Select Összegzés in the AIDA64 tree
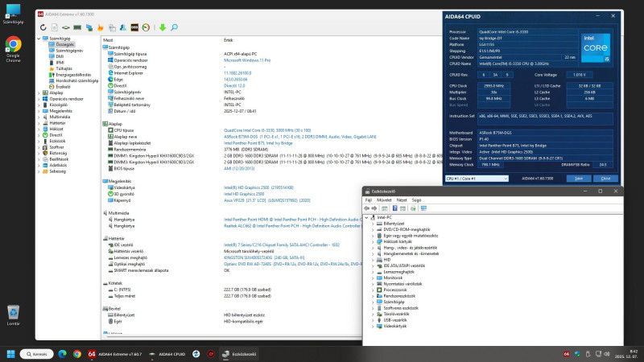 coord(65,44)
